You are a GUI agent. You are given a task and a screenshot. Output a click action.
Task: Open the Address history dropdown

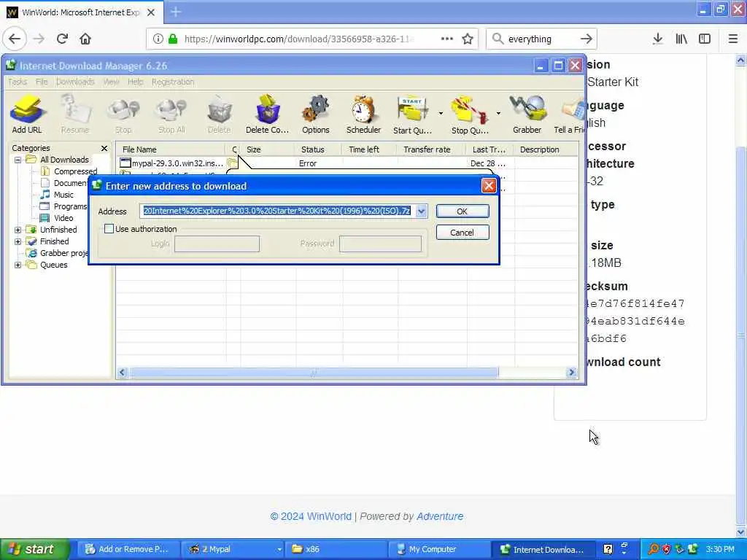421,211
